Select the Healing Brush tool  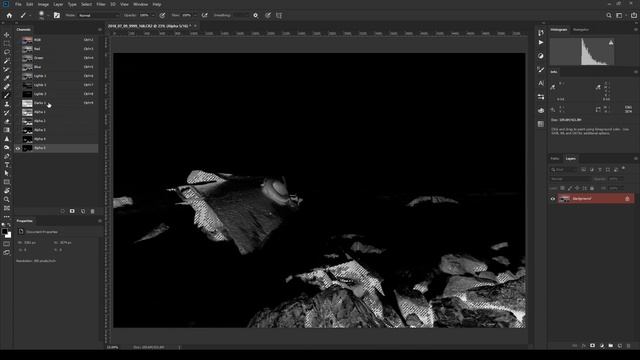[x=7, y=87]
